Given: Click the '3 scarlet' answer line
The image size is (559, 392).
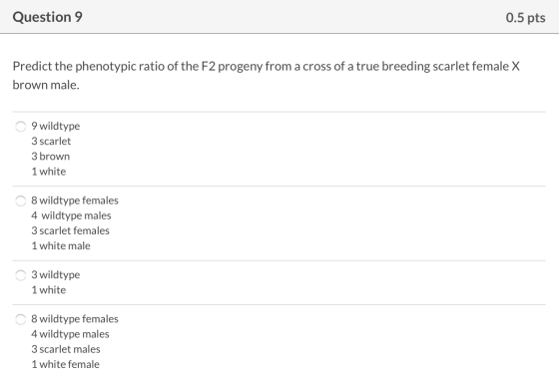Looking at the screenshot, I should point(51,141).
